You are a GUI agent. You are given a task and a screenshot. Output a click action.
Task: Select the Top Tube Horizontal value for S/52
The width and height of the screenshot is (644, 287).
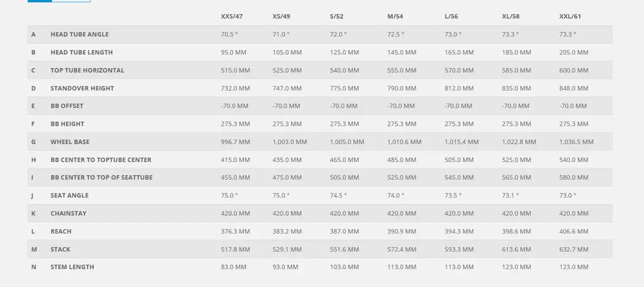[344, 70]
